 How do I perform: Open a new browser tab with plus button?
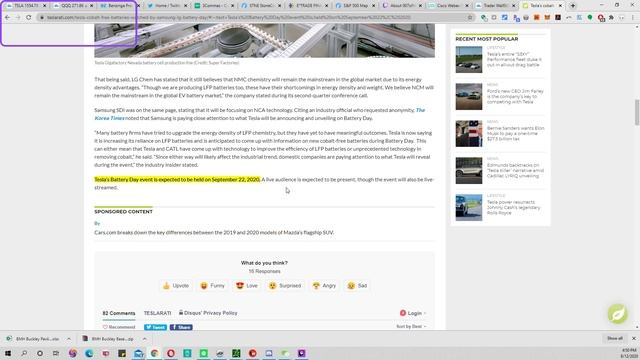point(573,6)
